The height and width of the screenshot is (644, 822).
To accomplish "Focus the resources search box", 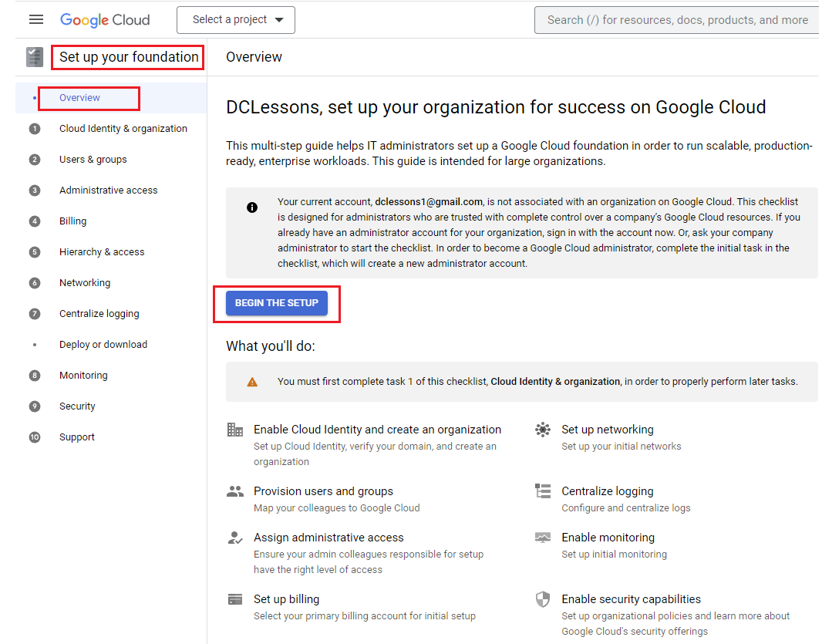I will tap(676, 20).
